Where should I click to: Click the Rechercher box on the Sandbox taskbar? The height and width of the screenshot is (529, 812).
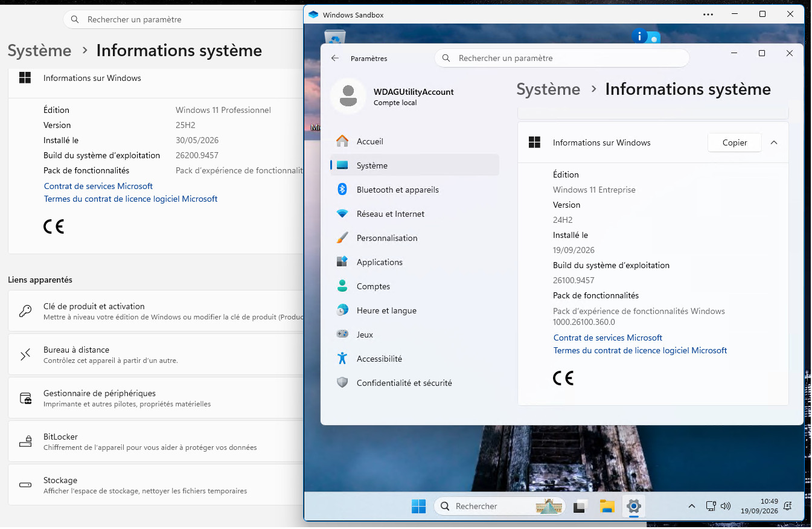[499, 506]
